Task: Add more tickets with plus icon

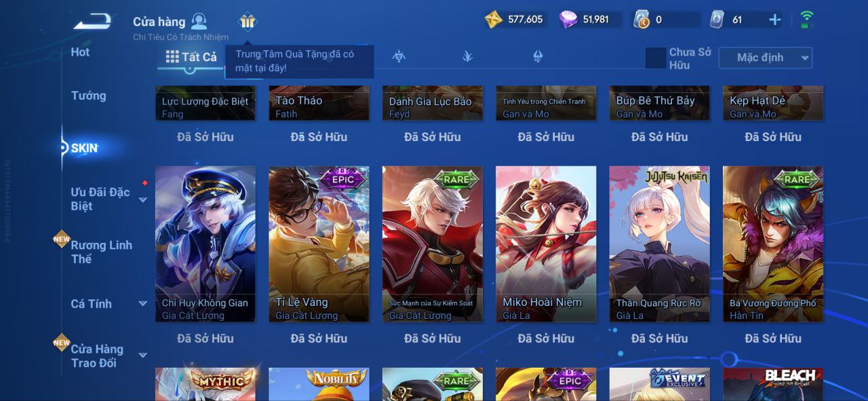Action: click(x=774, y=20)
